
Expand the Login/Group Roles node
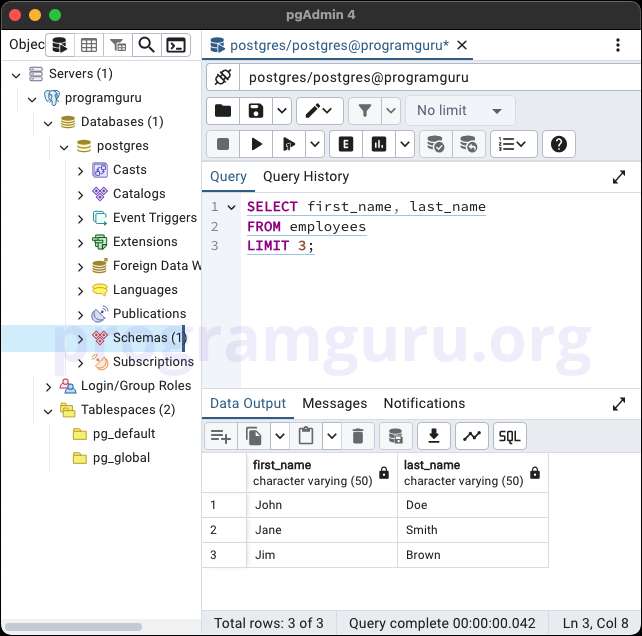click(x=48, y=387)
